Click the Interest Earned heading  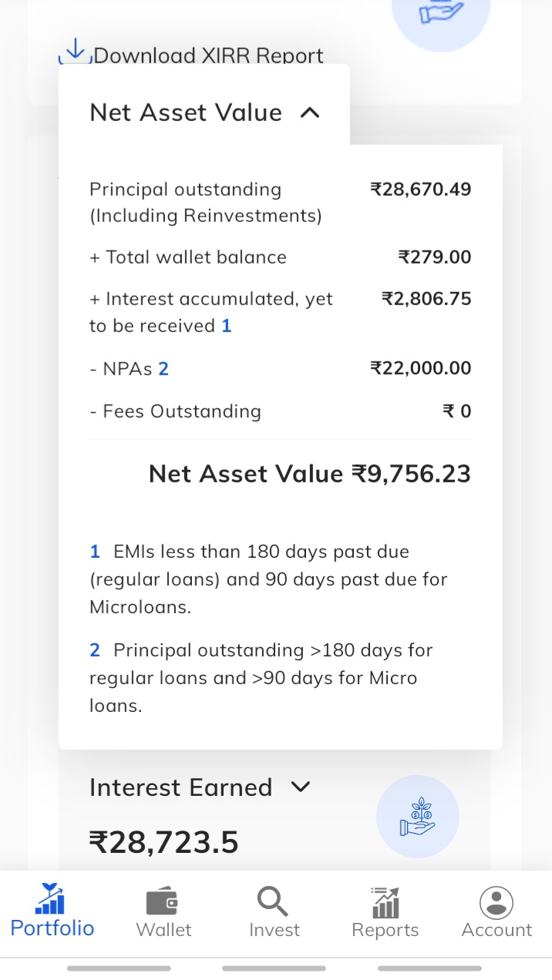181,787
